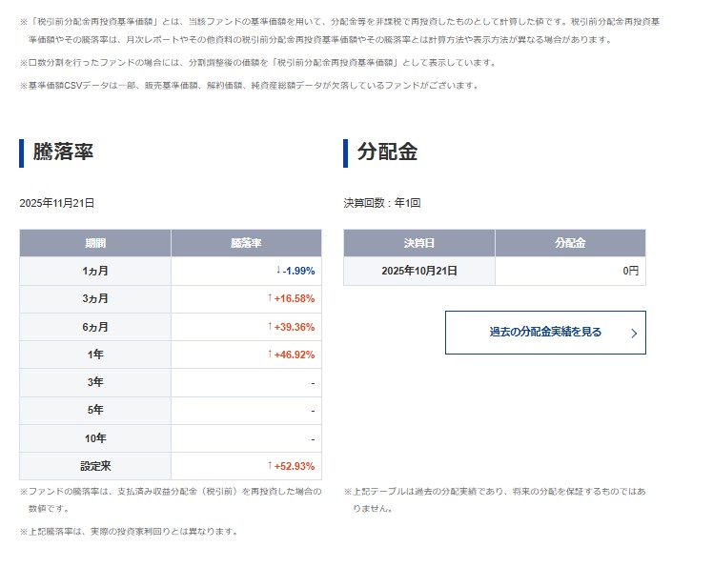
Task: Select the 6ヵ月 row label
Action: (x=95, y=327)
